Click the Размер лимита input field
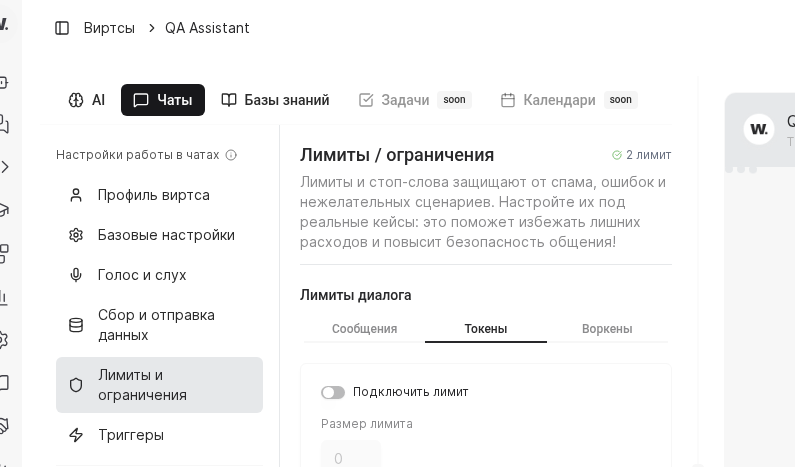 coord(351,457)
